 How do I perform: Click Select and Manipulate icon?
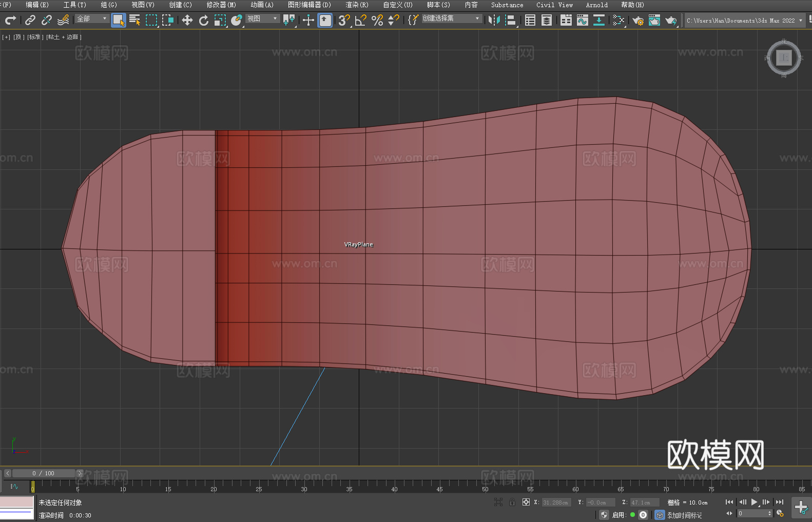pos(308,20)
